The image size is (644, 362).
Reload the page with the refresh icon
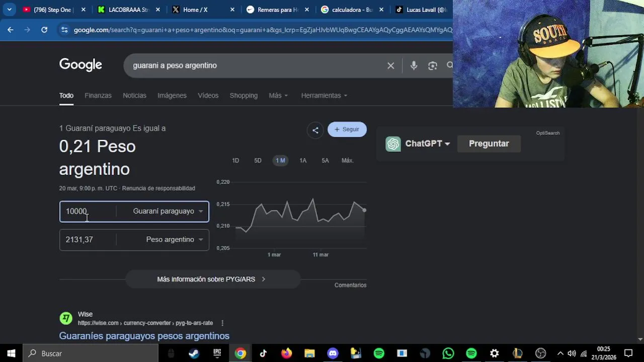pyautogui.click(x=44, y=30)
